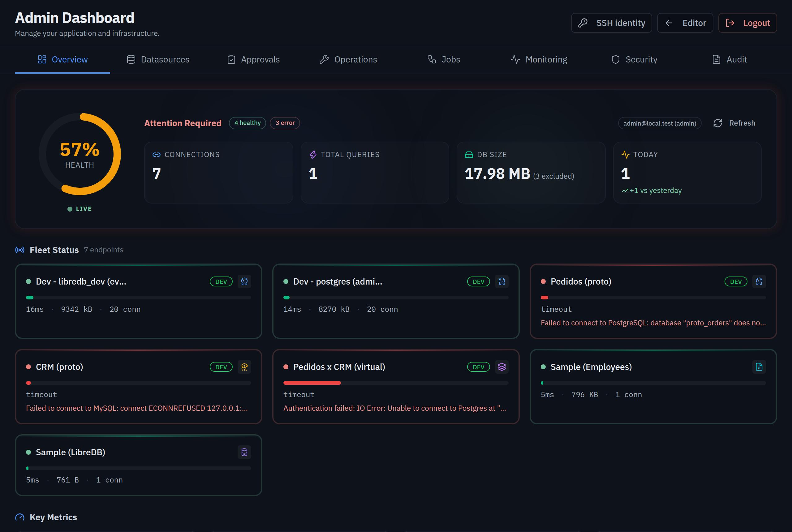
Task: Click the MySQL icon on CRM (proto) card
Action: point(244,367)
